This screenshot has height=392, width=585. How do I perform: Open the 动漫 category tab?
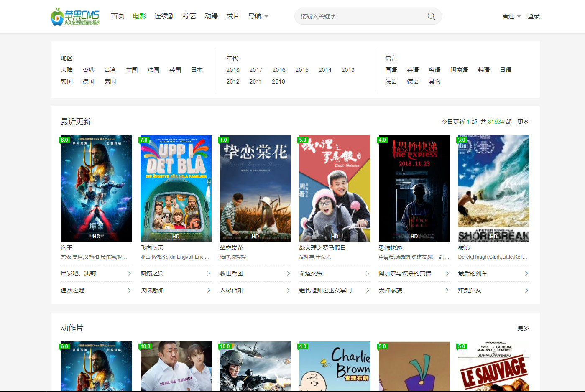pos(211,16)
